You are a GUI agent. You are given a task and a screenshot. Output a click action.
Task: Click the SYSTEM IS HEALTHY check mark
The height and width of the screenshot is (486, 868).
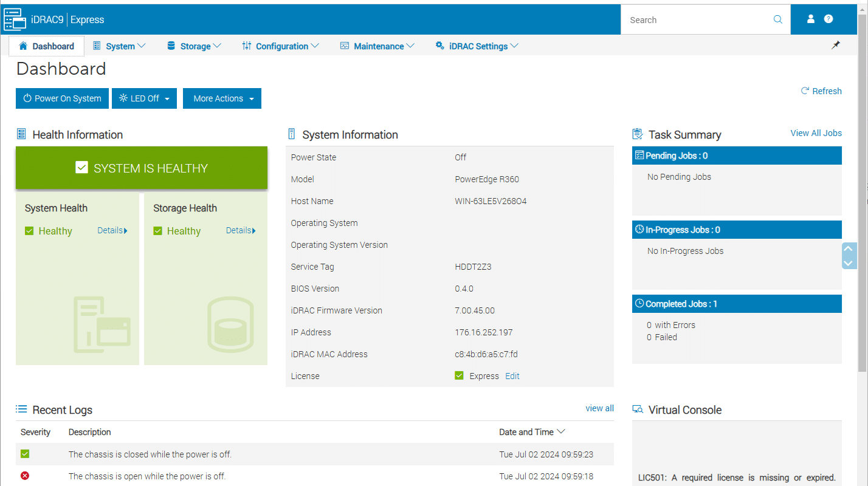[x=81, y=168]
